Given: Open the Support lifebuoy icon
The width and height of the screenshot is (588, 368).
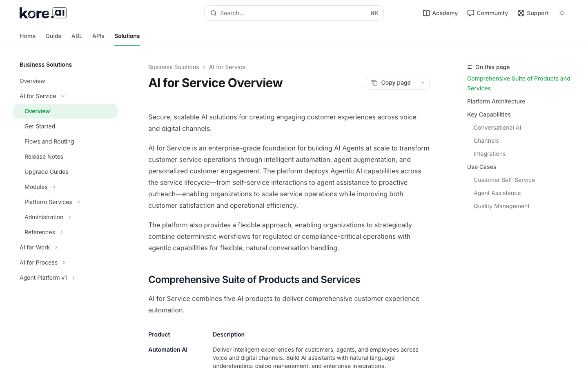Looking at the screenshot, I should tap(521, 13).
